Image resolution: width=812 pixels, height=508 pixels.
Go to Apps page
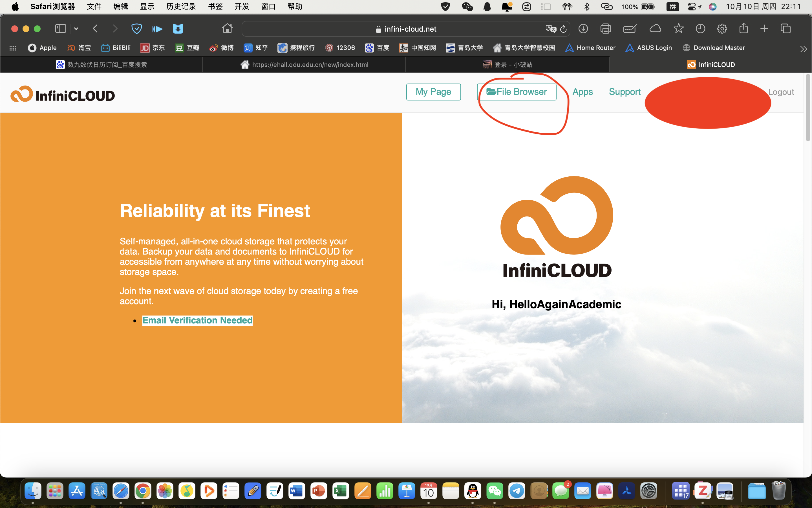coord(582,92)
